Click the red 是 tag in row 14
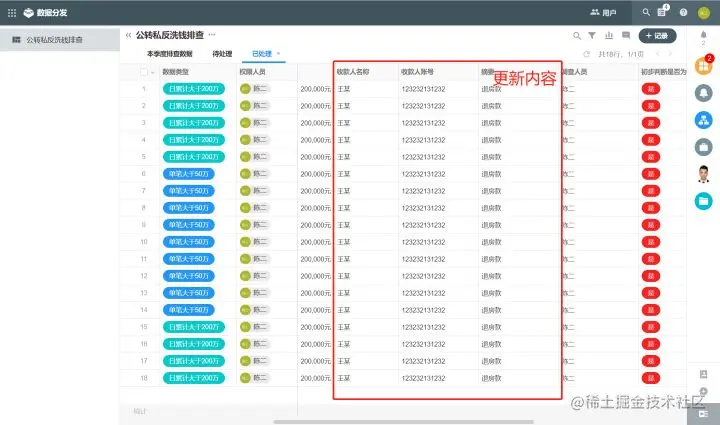Screen dimensions: 720x425 tap(651, 310)
